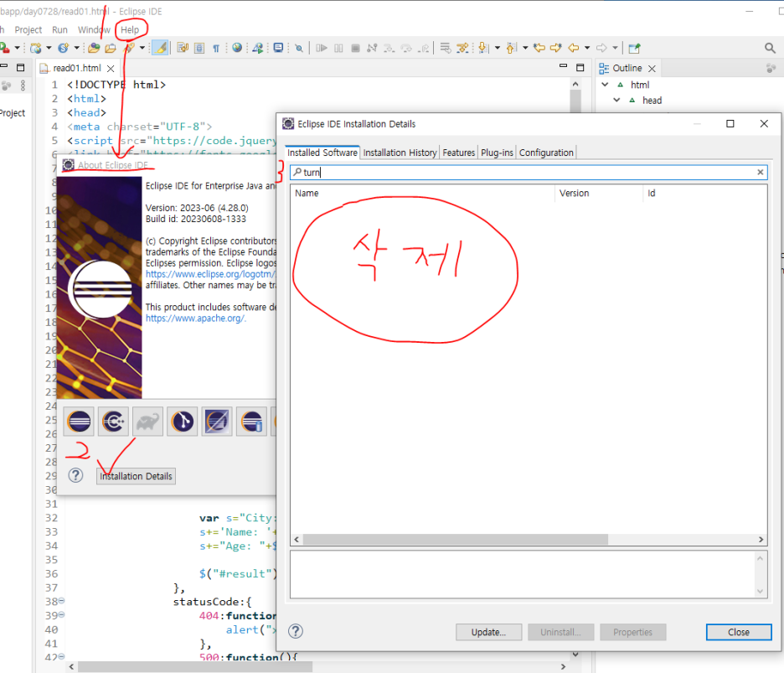Image resolution: width=784 pixels, height=673 pixels.
Task: Open the Help menu
Action: (x=130, y=30)
